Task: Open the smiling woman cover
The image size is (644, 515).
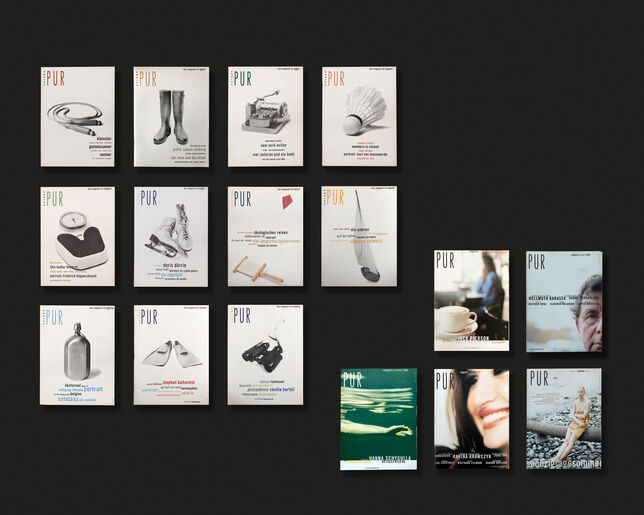Action: pos(471,418)
